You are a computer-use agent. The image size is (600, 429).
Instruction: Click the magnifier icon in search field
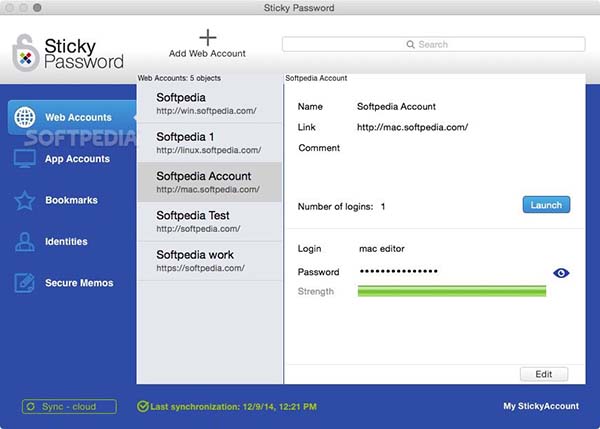coord(410,44)
